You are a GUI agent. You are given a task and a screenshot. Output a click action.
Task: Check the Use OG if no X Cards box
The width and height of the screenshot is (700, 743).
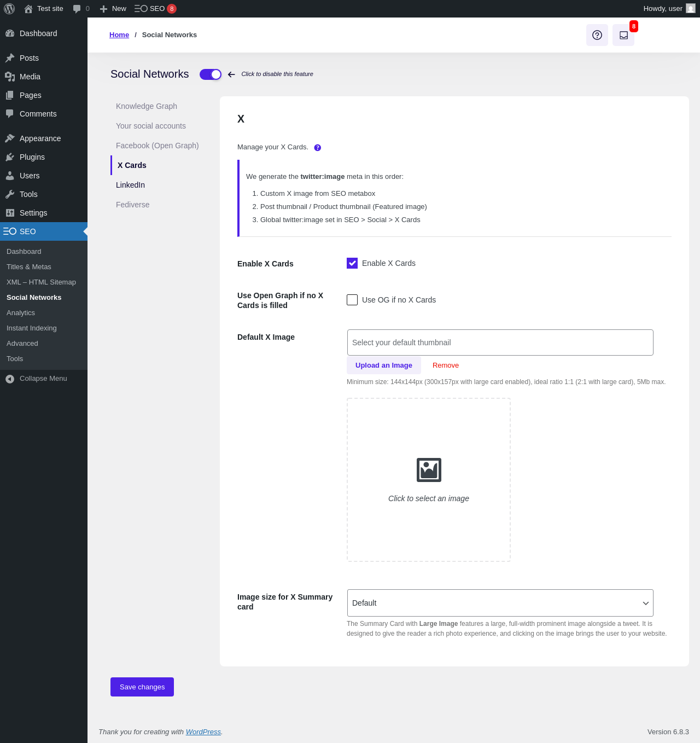click(x=352, y=300)
